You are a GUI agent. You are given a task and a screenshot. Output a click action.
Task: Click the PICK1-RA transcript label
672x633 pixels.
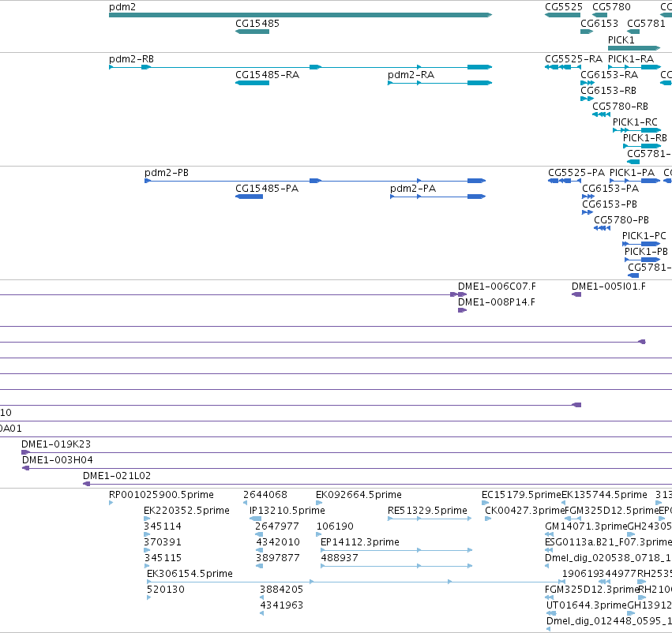click(x=631, y=59)
